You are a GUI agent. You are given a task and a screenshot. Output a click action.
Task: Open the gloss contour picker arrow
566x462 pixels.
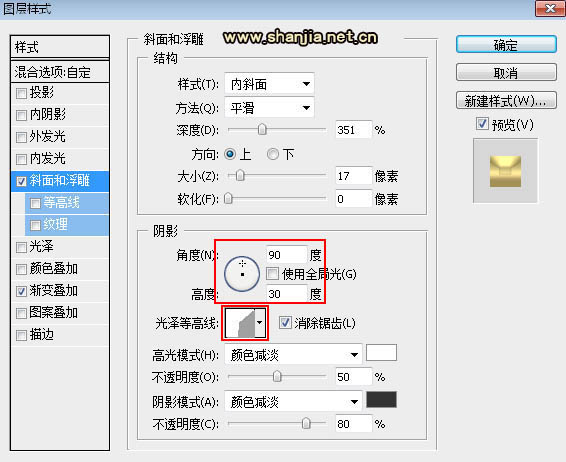click(260, 323)
